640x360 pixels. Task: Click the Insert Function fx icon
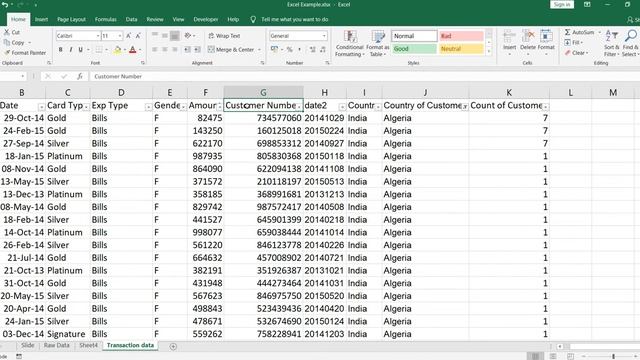80,76
